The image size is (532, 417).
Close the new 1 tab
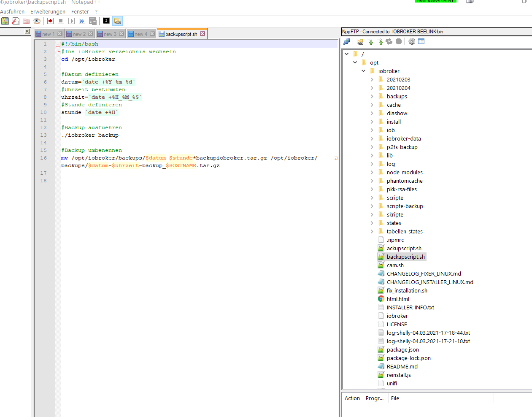[59, 34]
